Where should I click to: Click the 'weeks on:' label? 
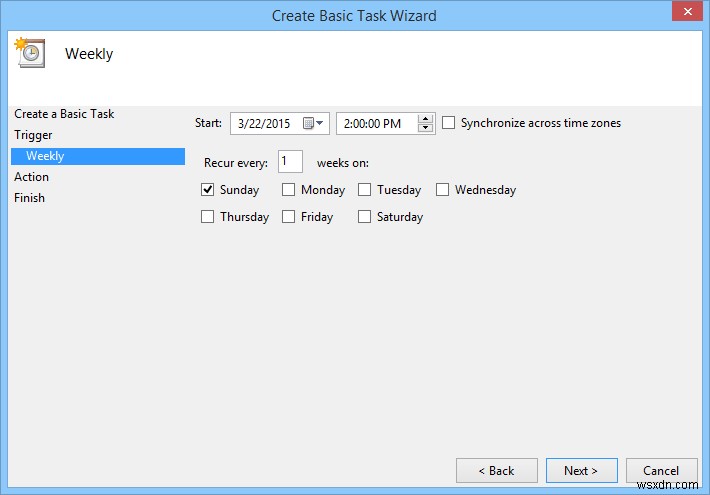point(343,163)
